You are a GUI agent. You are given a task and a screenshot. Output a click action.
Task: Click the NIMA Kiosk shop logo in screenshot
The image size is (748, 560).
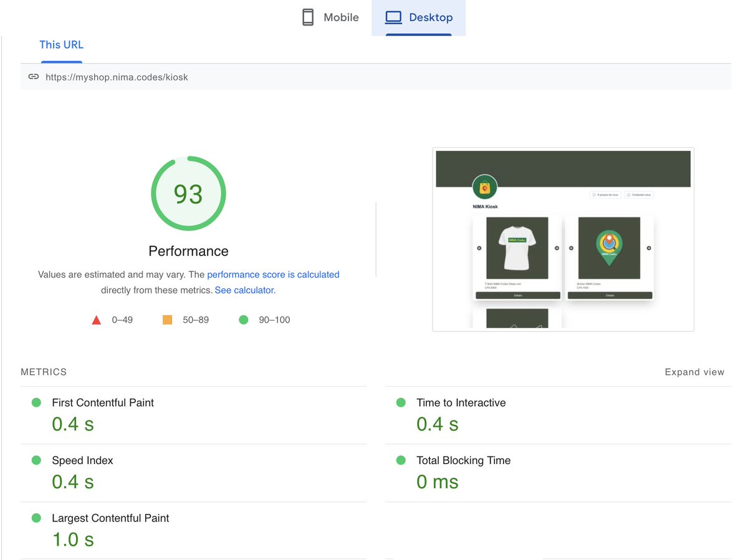[x=484, y=187]
